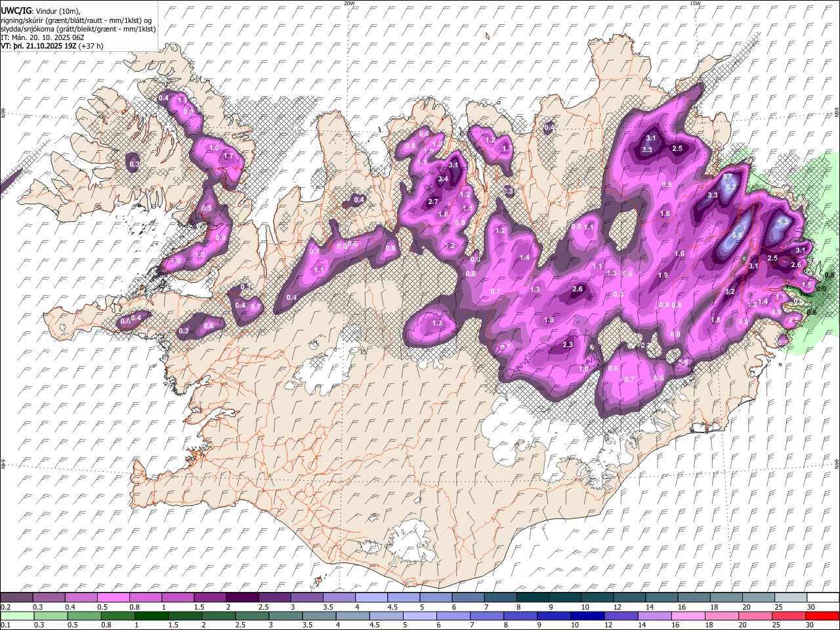The width and height of the screenshot is (840, 630).
Task: Select the dark teal 8 swatch in the upper legend
Action: pos(533,598)
